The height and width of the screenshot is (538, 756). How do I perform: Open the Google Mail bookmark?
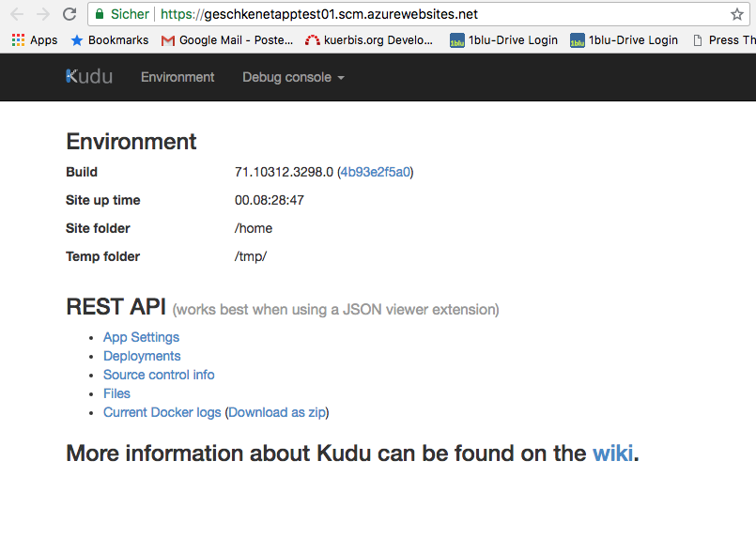click(x=227, y=40)
